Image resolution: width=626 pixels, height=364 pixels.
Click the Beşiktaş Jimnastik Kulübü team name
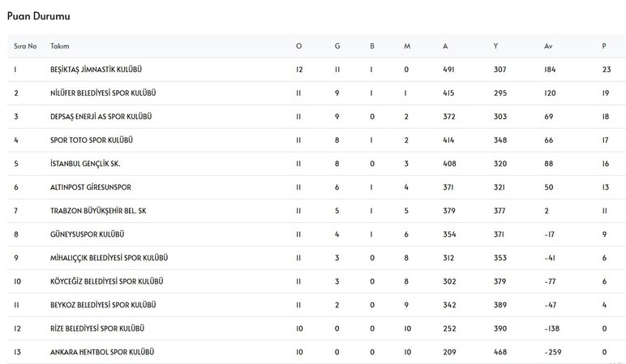[101, 70]
